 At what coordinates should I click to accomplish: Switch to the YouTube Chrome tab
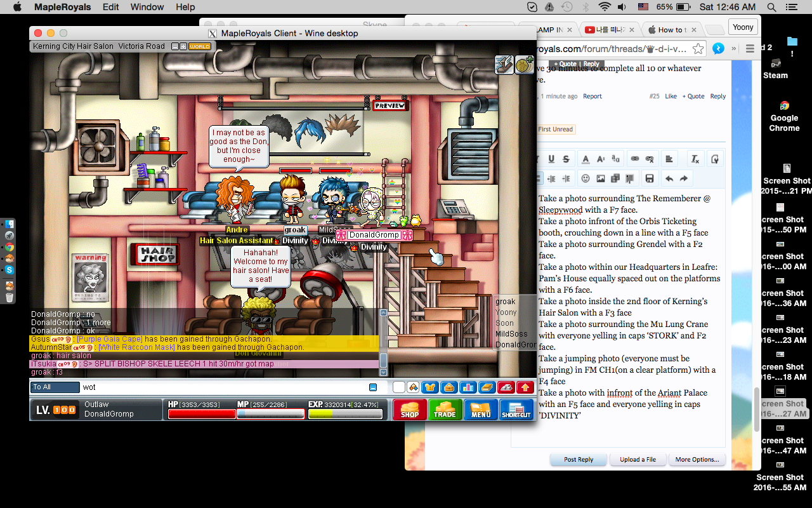coord(610,30)
